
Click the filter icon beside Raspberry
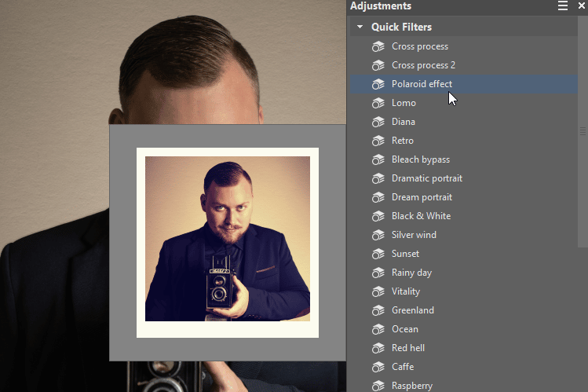[378, 386]
